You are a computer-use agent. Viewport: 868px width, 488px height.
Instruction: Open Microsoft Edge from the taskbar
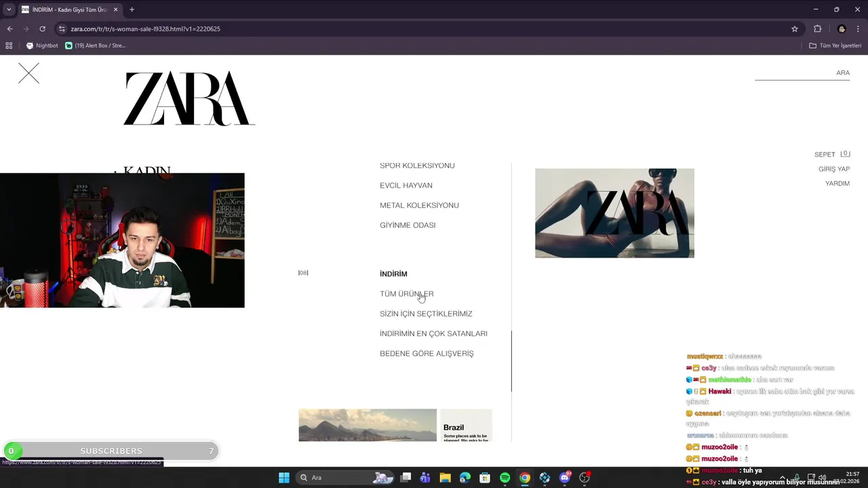[465, 478]
